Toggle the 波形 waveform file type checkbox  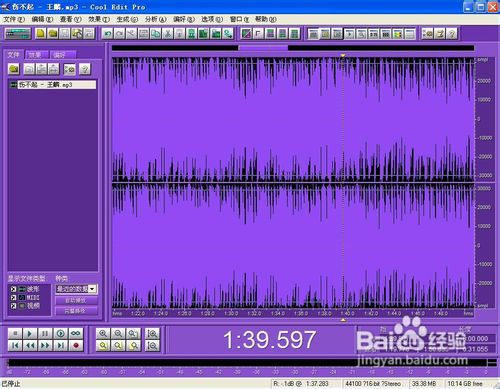(13, 289)
